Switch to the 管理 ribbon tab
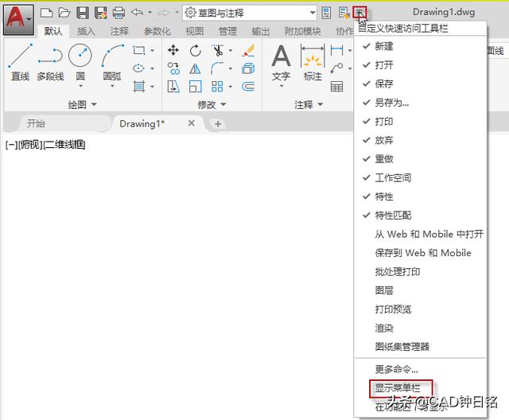This screenshot has height=420, width=509. pyautogui.click(x=227, y=31)
